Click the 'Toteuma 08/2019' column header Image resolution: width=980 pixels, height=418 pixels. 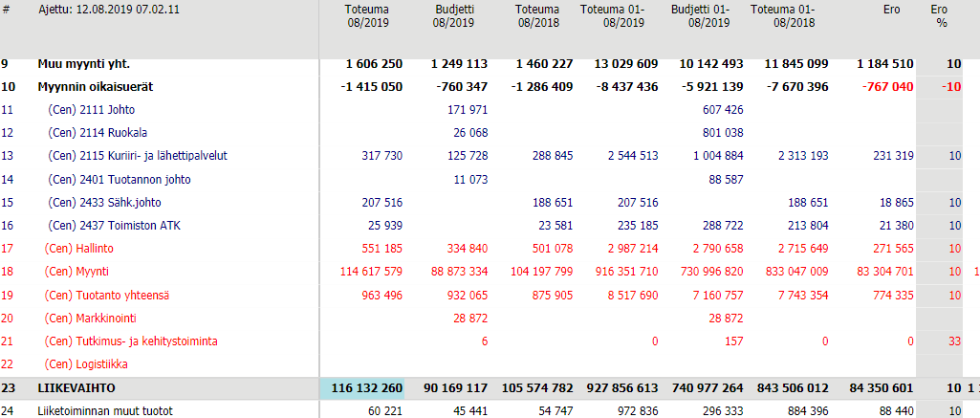[367, 15]
